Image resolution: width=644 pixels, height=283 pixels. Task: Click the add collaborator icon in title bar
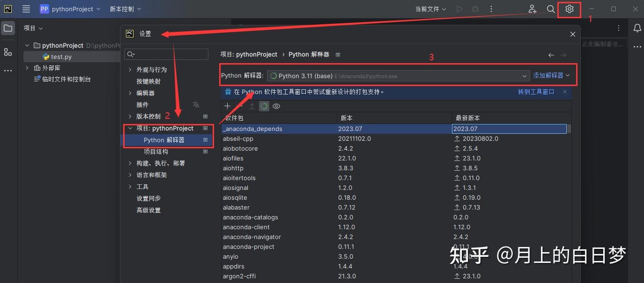tap(533, 8)
